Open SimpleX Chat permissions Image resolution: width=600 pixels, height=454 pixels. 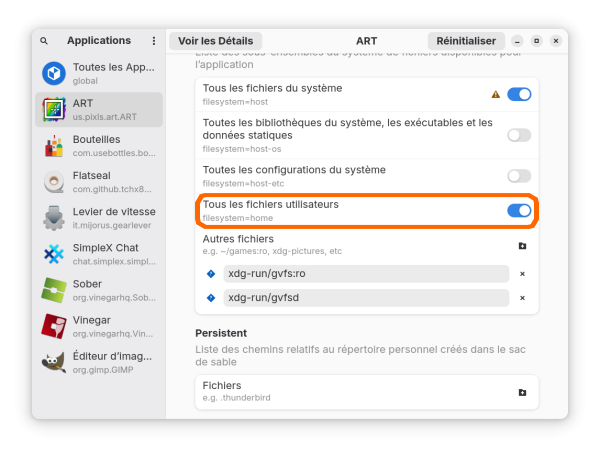point(99,254)
